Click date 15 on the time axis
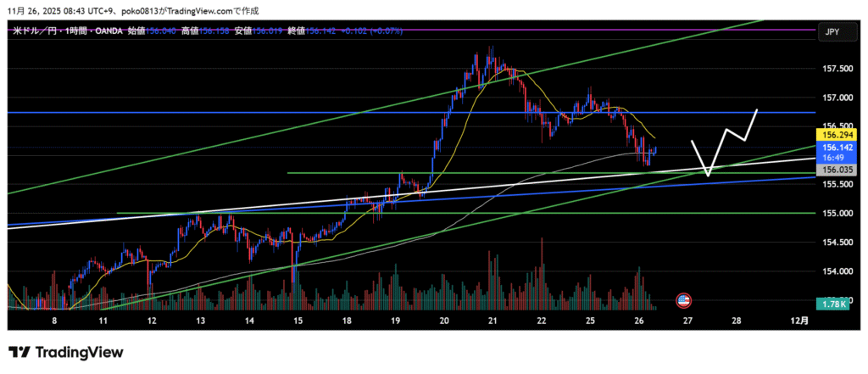The image size is (868, 374). [x=298, y=322]
